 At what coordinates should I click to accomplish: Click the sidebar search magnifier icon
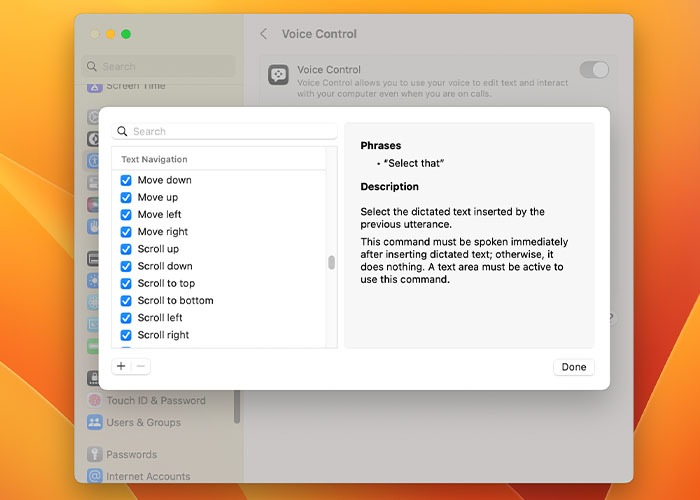(x=92, y=67)
